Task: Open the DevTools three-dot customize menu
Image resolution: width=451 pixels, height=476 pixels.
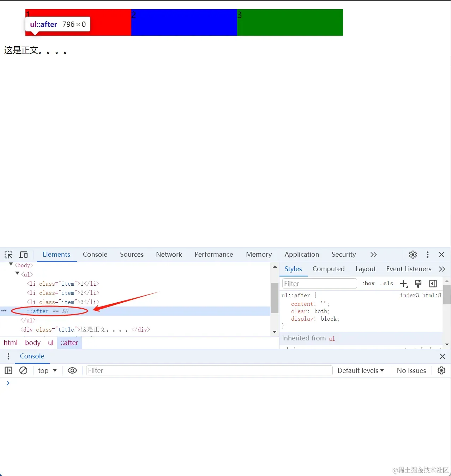Action: pyautogui.click(x=428, y=255)
